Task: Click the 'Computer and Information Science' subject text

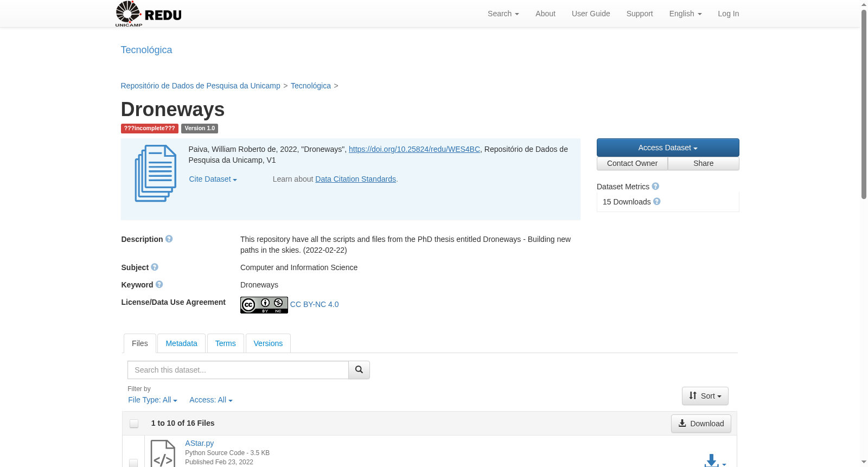Action: point(299,267)
